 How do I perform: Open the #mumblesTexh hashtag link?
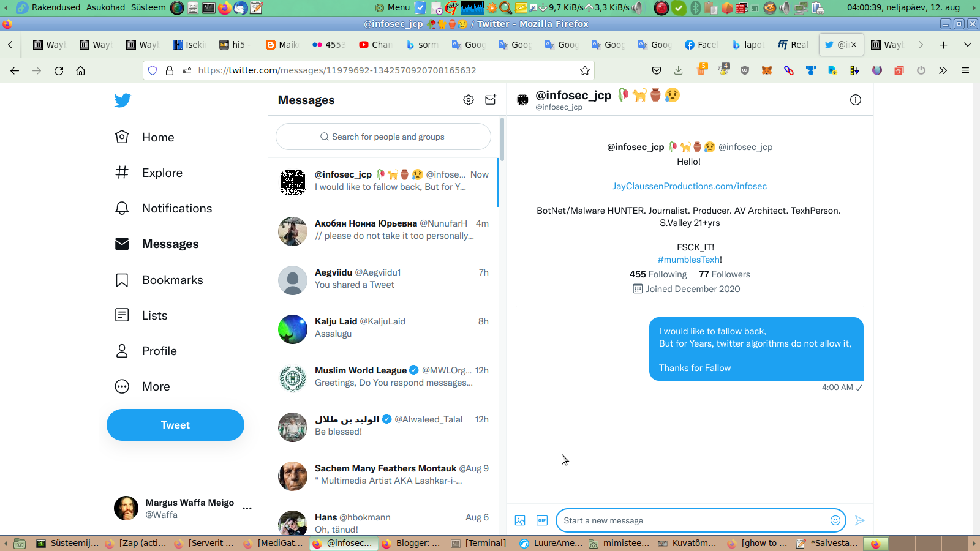pyautogui.click(x=688, y=260)
